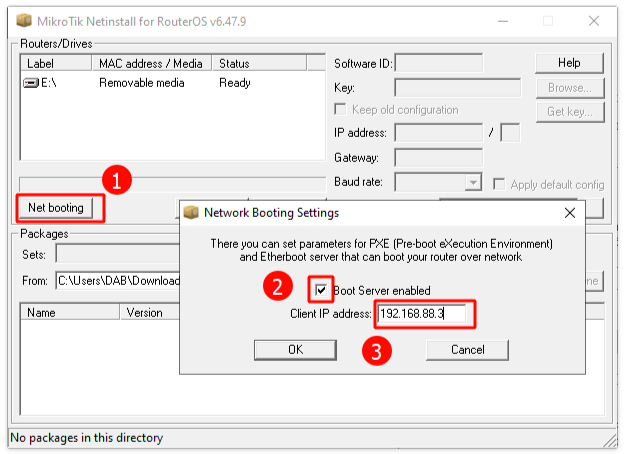
Task: Click the Name column header in Packages
Action: (70, 312)
